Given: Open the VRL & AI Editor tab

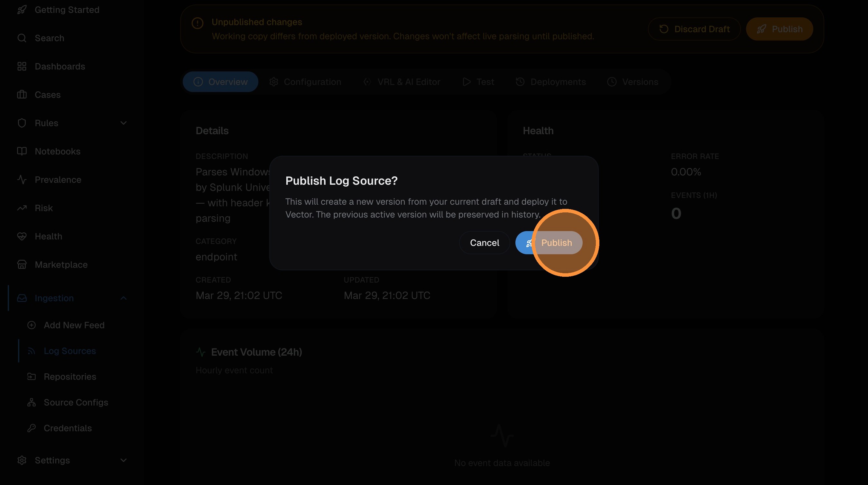Looking at the screenshot, I should (402, 81).
